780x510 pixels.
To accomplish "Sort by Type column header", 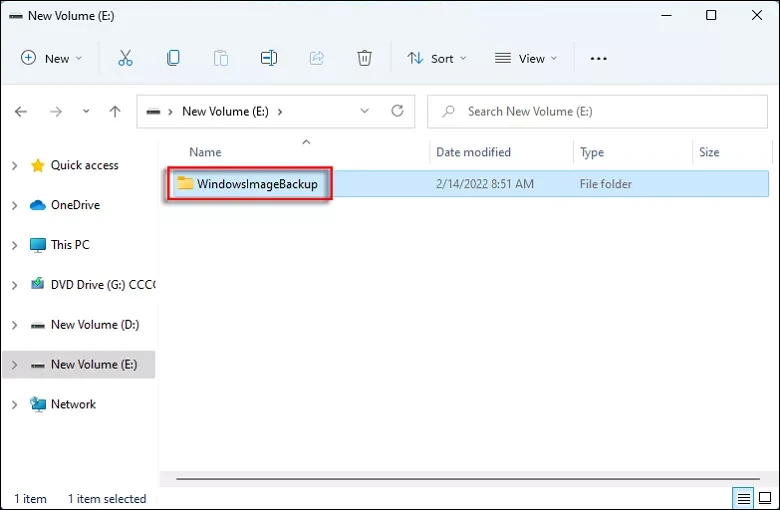I will coord(591,152).
